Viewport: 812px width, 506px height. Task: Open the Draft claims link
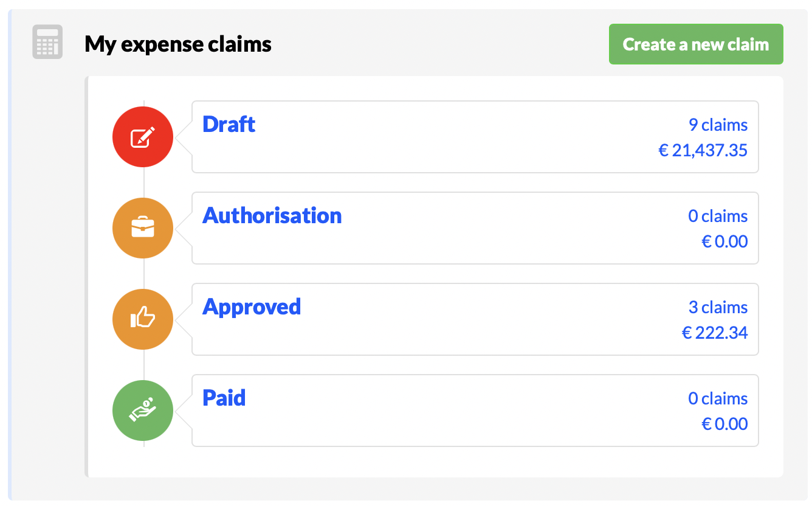tap(229, 124)
